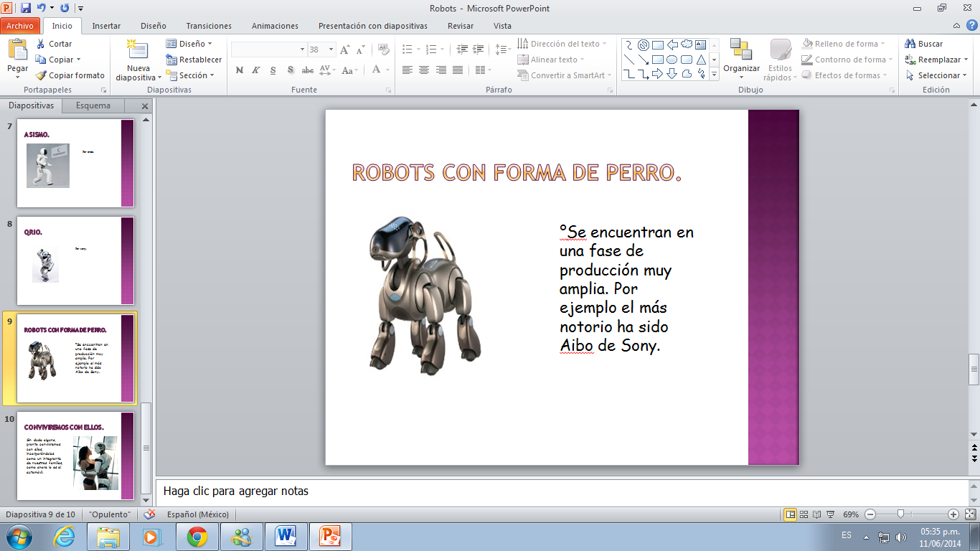Zoom out with the minus button
The width and height of the screenshot is (980, 551).
(x=870, y=514)
